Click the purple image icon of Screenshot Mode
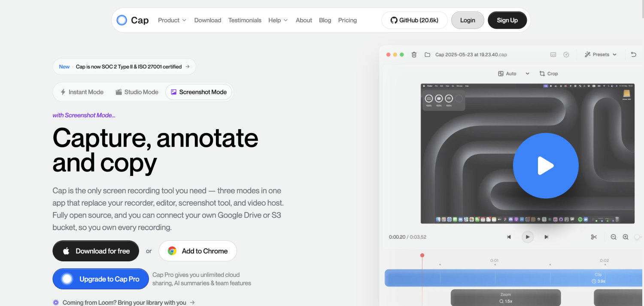 173,92
